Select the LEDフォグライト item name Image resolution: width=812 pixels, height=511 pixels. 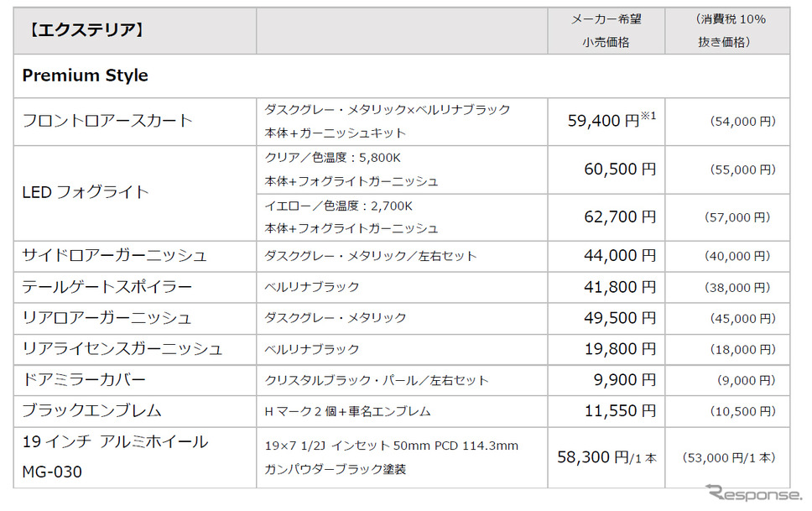85,192
